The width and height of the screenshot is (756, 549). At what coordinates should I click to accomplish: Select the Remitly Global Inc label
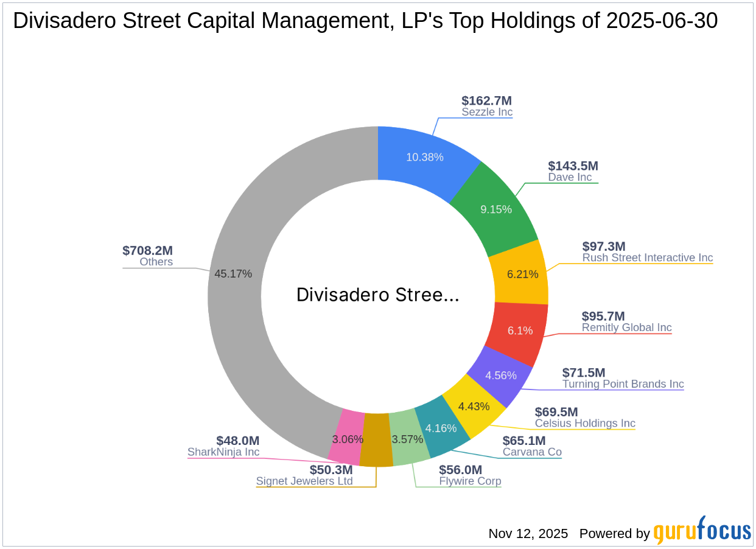coord(627,327)
